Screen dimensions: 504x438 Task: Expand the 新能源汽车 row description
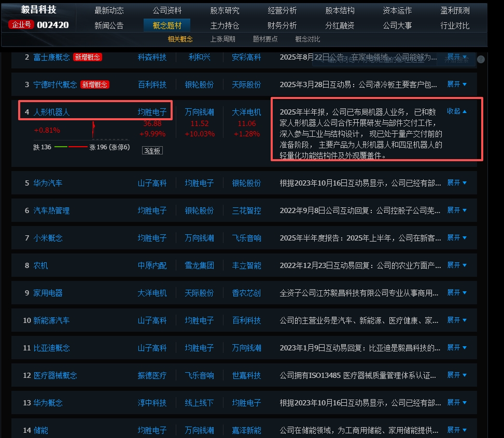click(x=457, y=320)
